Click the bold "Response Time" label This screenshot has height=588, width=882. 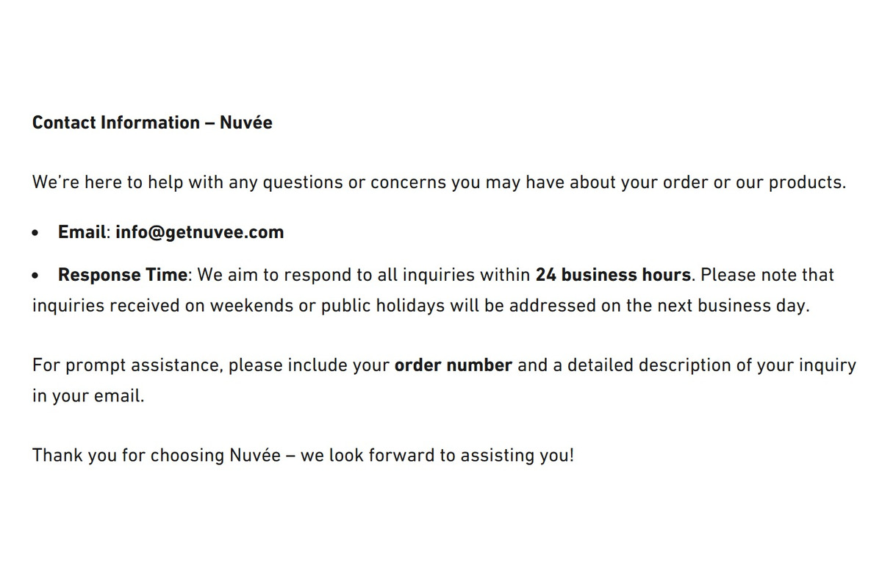(x=123, y=275)
